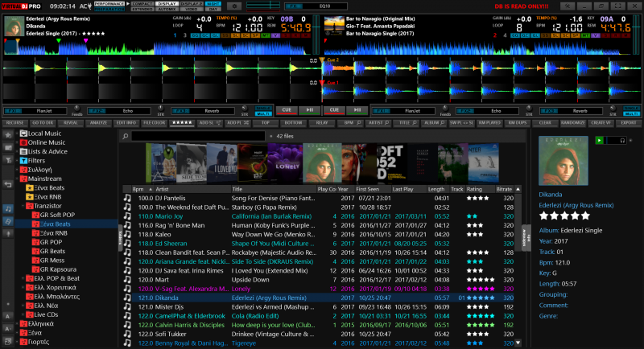Click the headphones icon in info panel
Image resolution: width=644 pixels, height=349 pixels.
622,140
